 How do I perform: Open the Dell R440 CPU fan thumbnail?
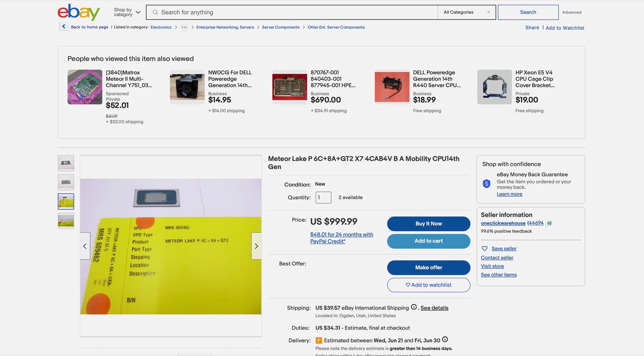pos(392,87)
